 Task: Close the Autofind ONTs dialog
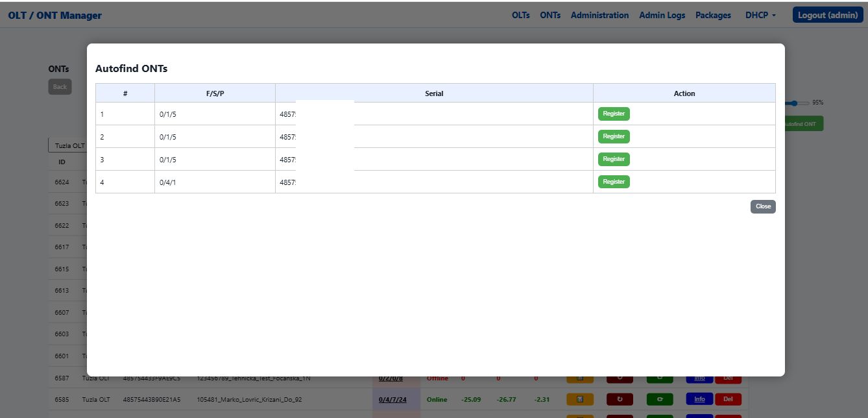click(762, 206)
